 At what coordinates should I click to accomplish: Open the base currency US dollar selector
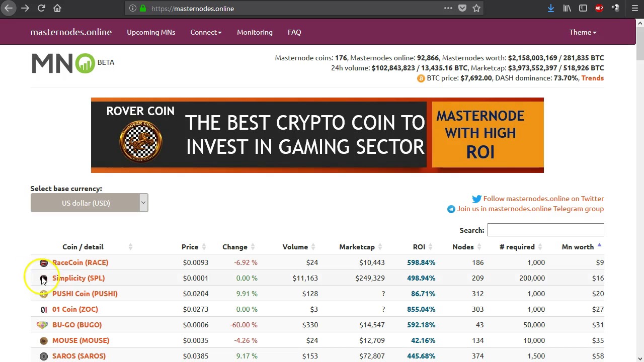pos(89,203)
